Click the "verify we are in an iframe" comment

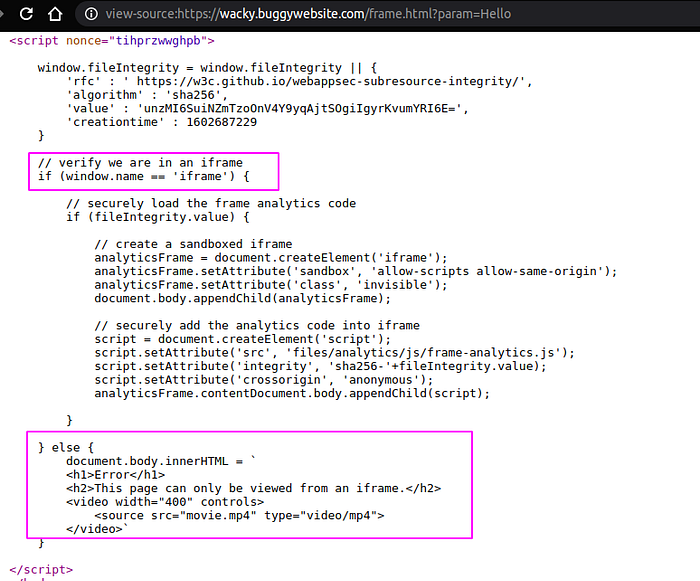pos(140,163)
